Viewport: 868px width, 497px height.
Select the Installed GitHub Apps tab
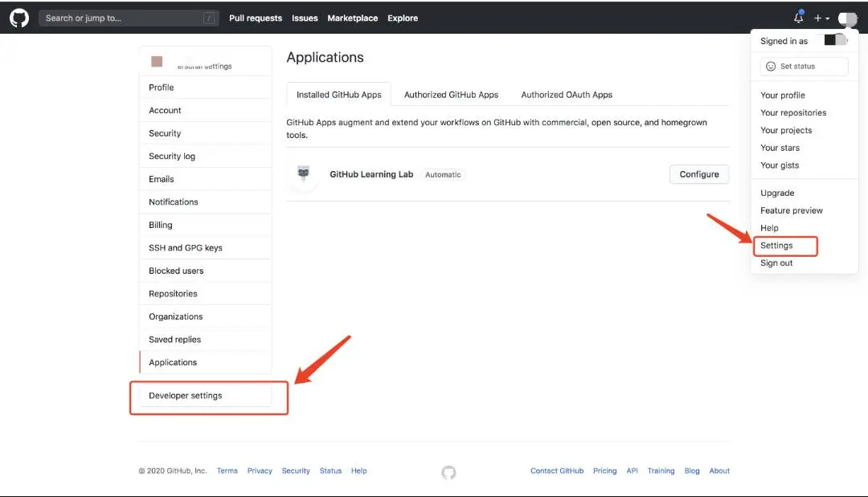click(338, 95)
